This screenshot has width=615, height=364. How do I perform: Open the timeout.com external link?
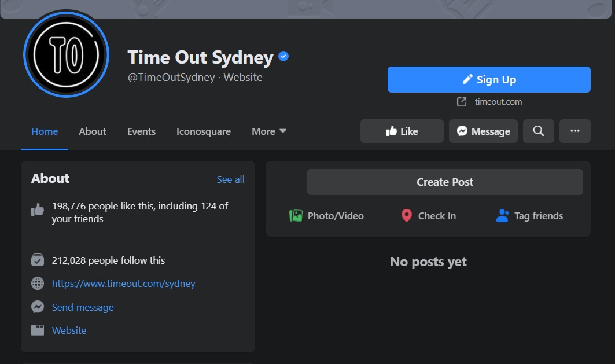click(498, 102)
